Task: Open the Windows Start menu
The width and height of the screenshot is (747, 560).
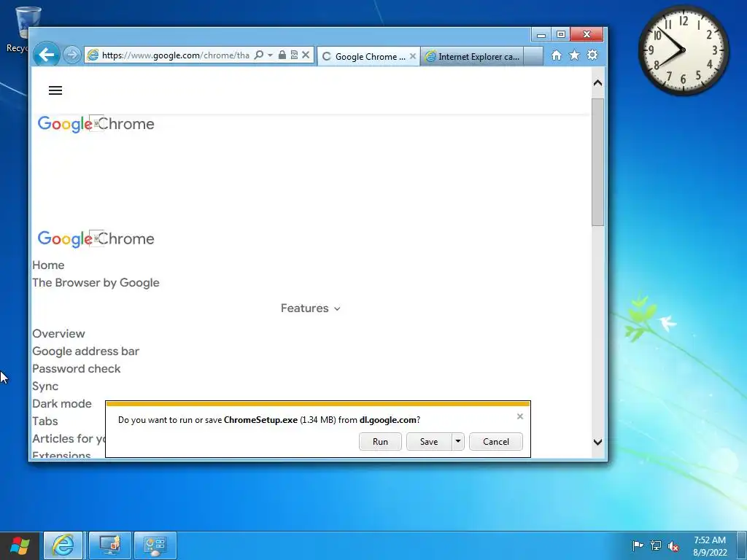Action: pos(20,545)
